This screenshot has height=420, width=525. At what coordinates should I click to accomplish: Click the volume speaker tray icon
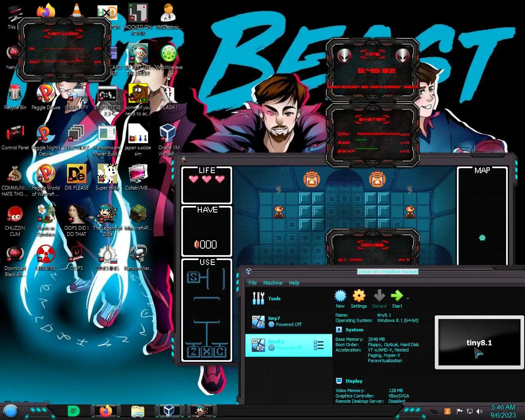(x=479, y=411)
